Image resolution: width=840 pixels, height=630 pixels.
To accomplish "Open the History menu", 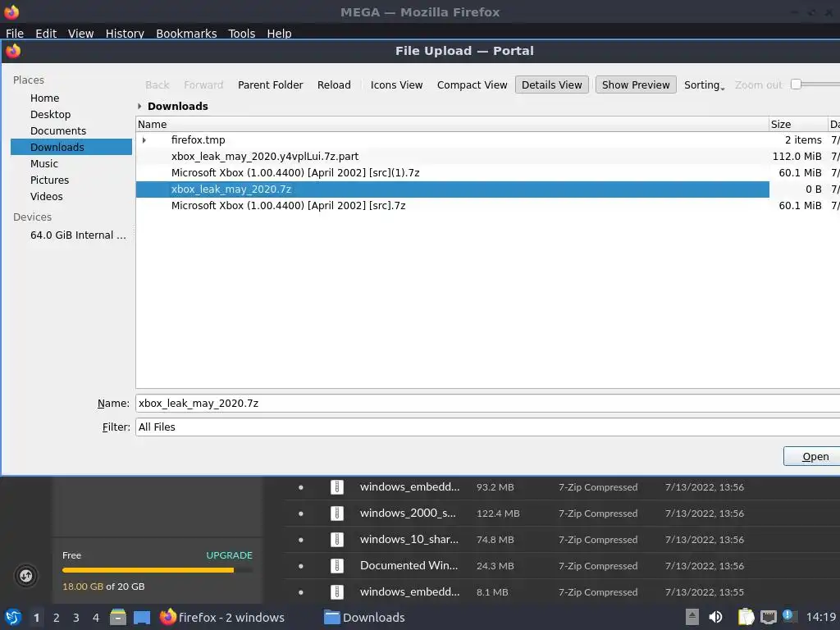I will 125,33.
